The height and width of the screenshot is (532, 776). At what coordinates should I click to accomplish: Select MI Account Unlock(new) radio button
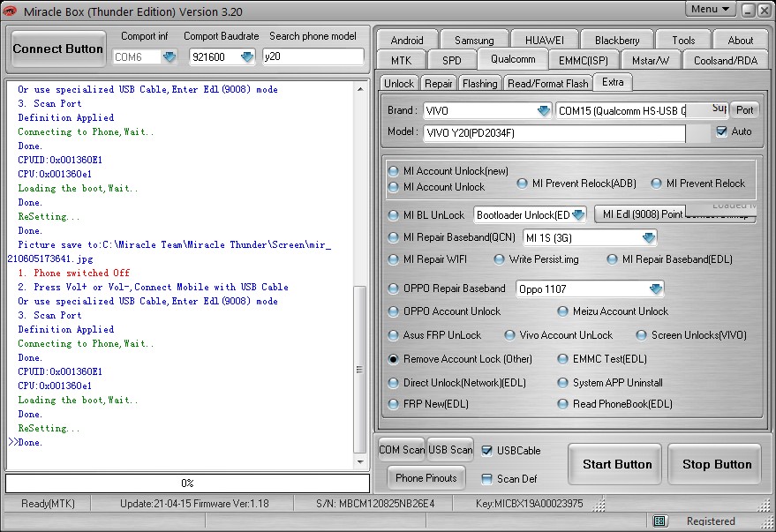[x=394, y=171]
